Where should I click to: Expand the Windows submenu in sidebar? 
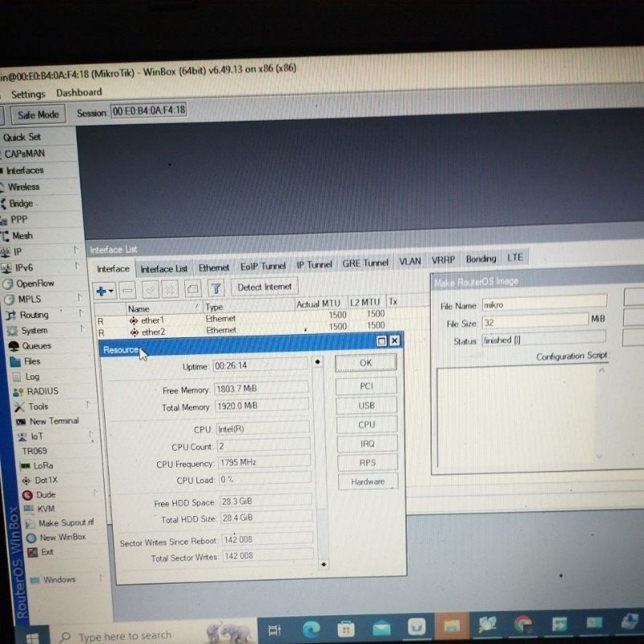coord(101,578)
